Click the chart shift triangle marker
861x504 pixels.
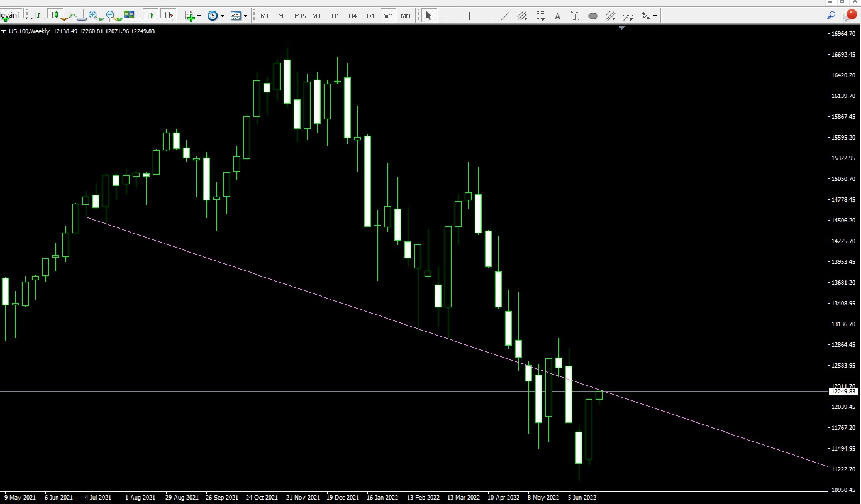click(621, 27)
